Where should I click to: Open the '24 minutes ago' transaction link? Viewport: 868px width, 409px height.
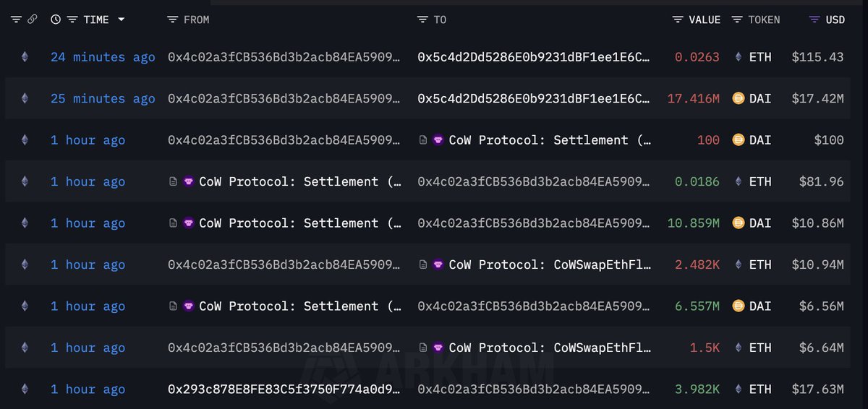tap(103, 57)
